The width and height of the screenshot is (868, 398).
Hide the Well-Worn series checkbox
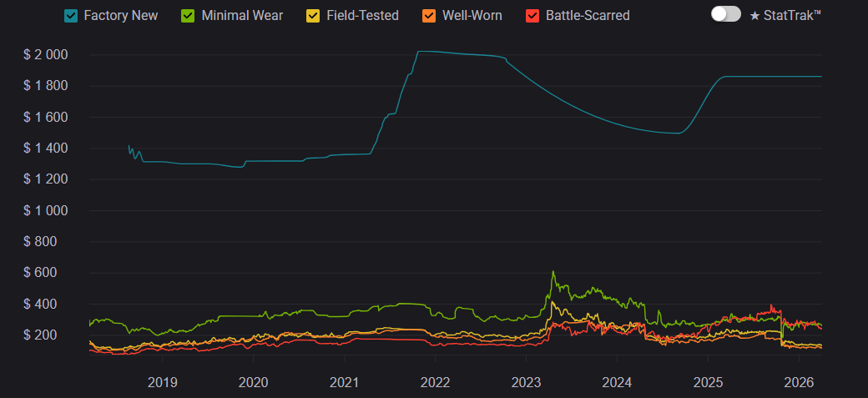[429, 16]
